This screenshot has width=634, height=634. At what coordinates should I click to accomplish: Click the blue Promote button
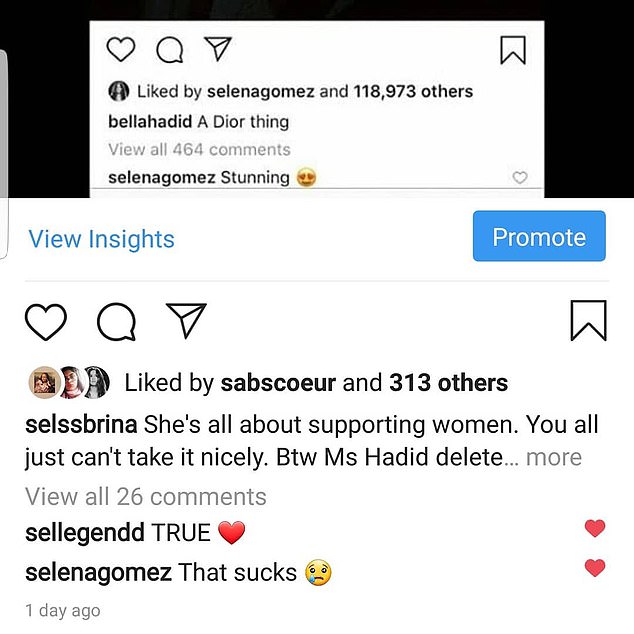point(539,237)
